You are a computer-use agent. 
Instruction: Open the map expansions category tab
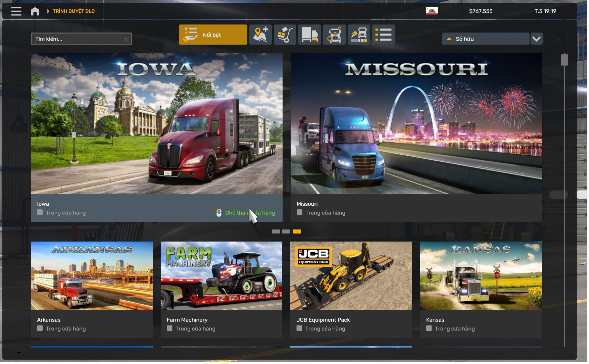pyautogui.click(x=260, y=35)
